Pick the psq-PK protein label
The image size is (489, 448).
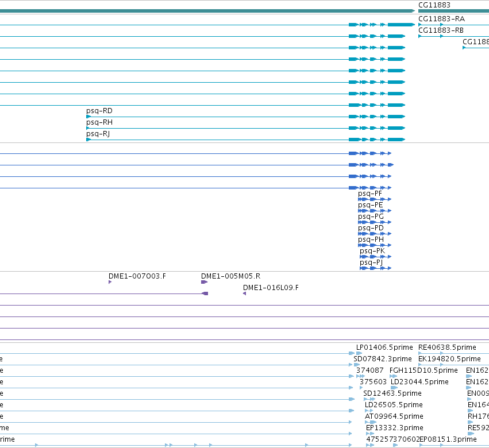[372, 251]
